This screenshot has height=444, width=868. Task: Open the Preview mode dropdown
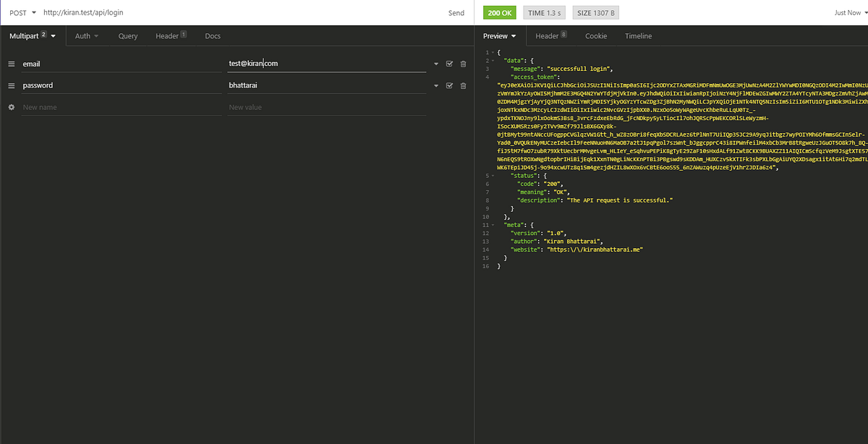pos(500,35)
